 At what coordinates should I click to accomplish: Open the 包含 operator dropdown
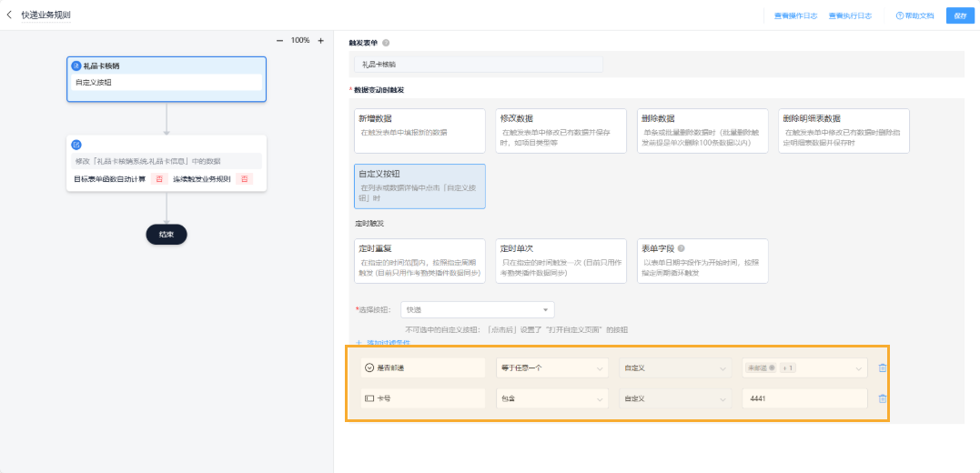551,398
